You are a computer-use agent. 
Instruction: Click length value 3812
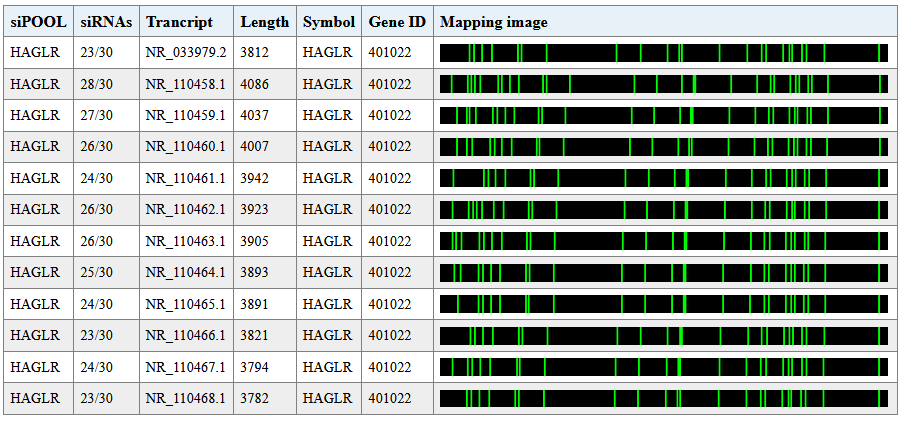pos(254,53)
